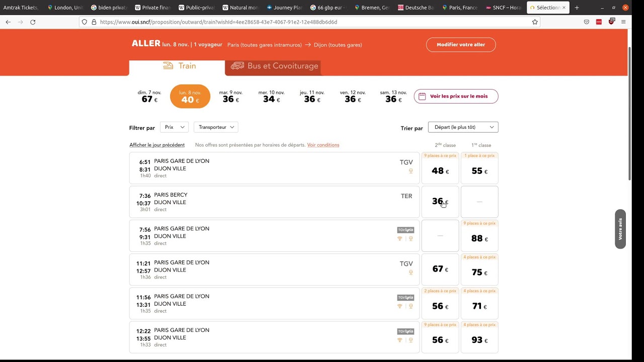The image size is (644, 362).
Task: Click the bar icon on the 11:56 train
Action: pyautogui.click(x=411, y=306)
